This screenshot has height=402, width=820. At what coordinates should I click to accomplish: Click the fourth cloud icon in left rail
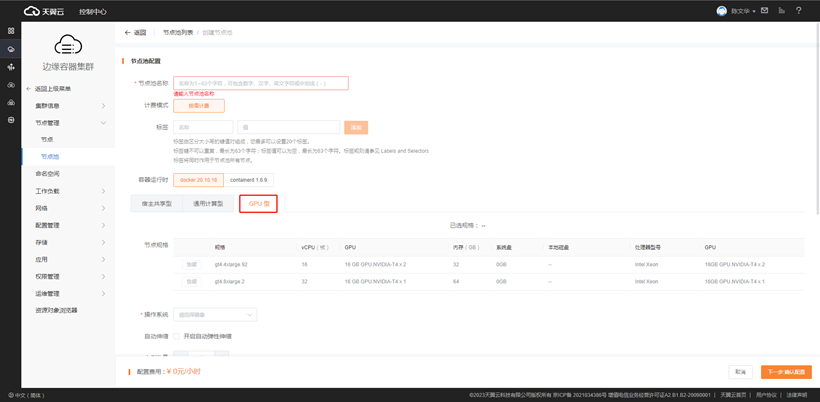pyautogui.click(x=11, y=85)
